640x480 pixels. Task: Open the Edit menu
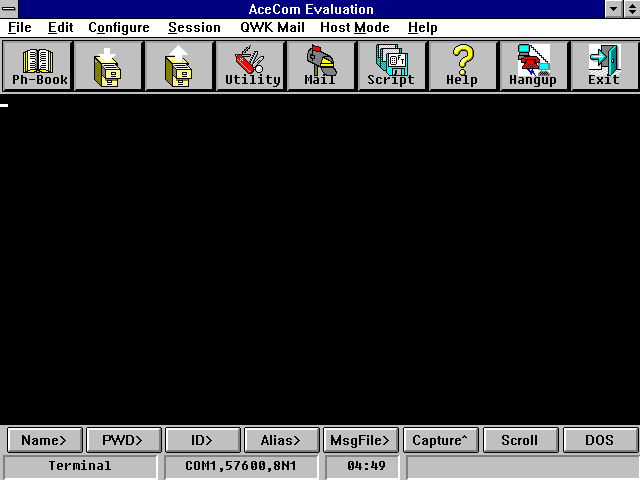point(60,27)
